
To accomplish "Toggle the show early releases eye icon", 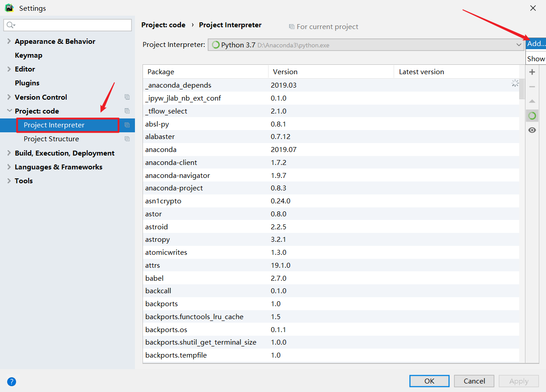I will click(532, 130).
